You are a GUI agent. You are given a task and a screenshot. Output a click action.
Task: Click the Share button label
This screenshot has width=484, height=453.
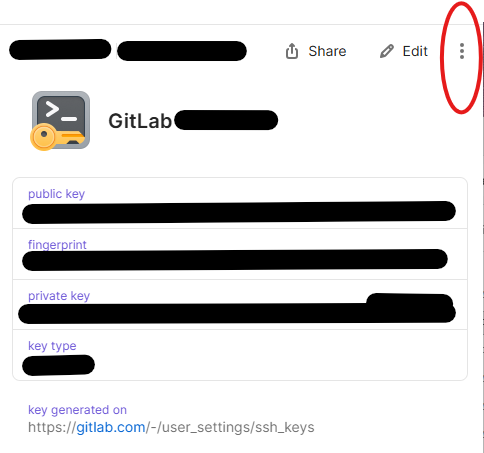327,51
